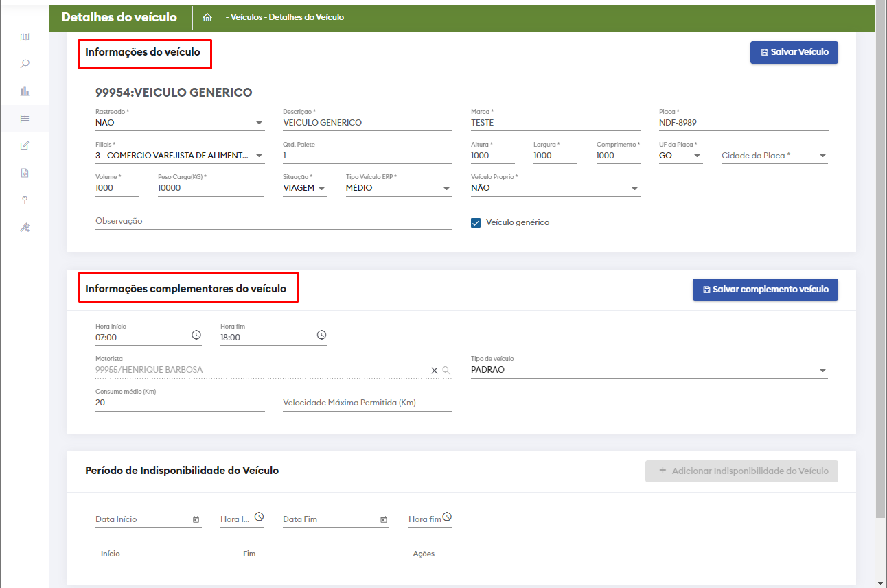Open the UF da Placa dropdown
The image size is (887, 588).
(x=698, y=156)
